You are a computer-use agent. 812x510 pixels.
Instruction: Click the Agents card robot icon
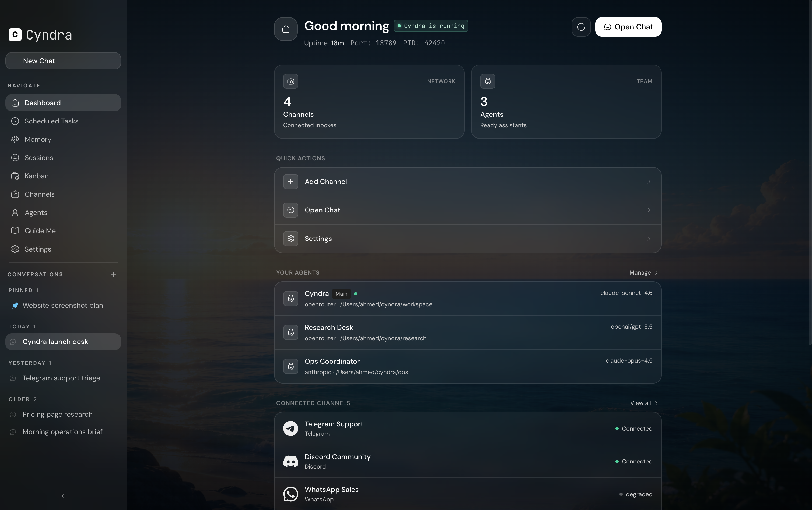[488, 81]
